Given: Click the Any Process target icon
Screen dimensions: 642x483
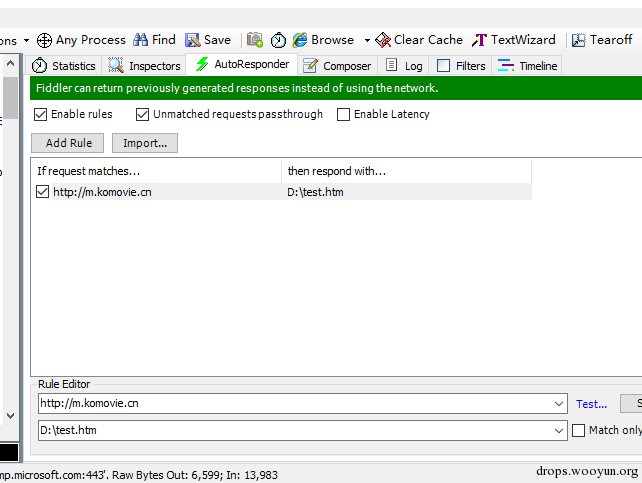Looking at the screenshot, I should coord(44,40).
